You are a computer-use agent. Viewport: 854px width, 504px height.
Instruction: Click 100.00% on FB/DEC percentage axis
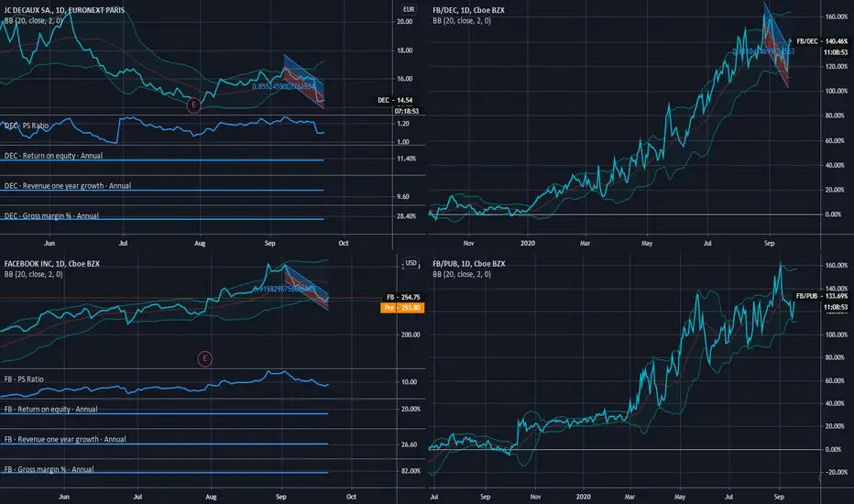[x=836, y=91]
